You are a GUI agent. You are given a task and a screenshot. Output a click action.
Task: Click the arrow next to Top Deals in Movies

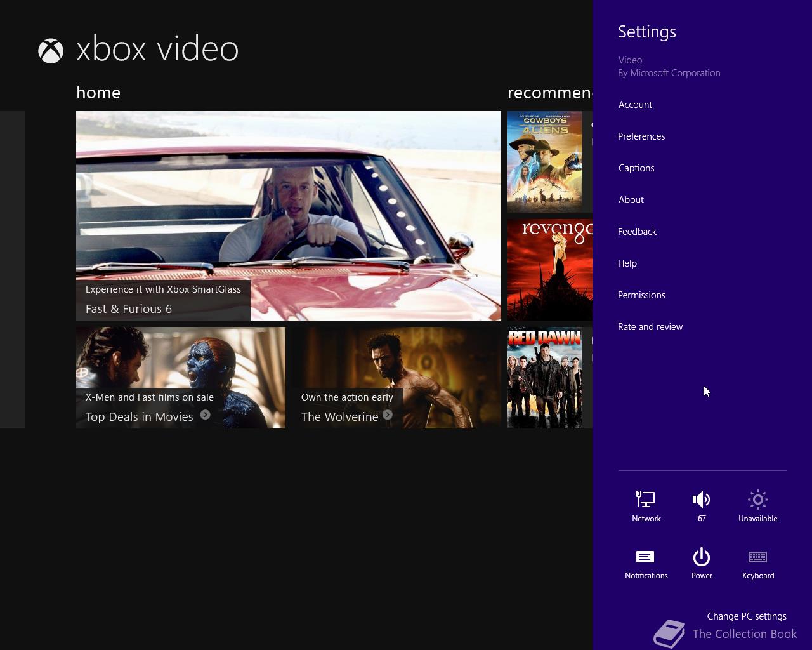pyautogui.click(x=205, y=415)
